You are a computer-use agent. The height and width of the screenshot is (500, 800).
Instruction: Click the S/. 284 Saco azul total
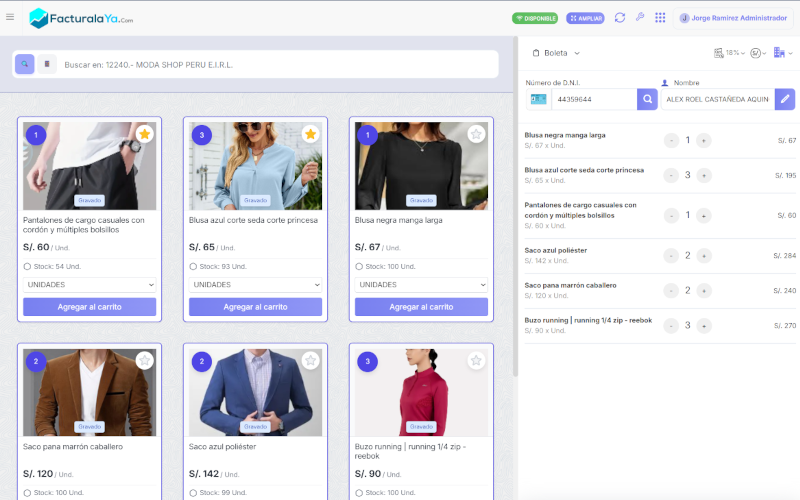click(784, 256)
